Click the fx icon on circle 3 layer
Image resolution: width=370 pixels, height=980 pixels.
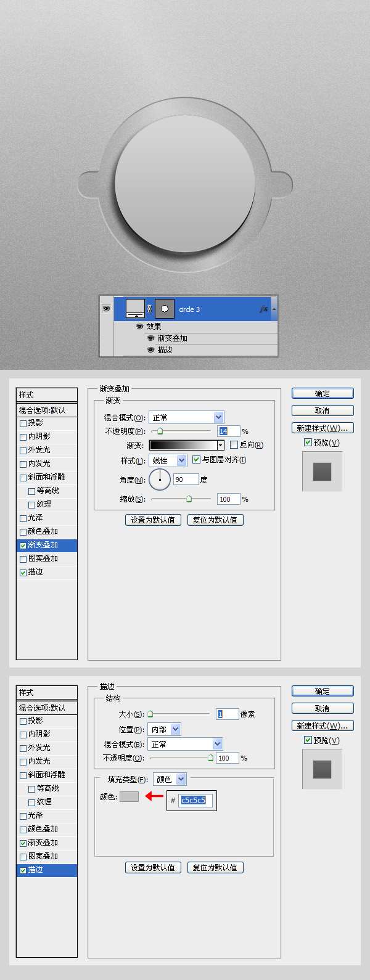264,309
